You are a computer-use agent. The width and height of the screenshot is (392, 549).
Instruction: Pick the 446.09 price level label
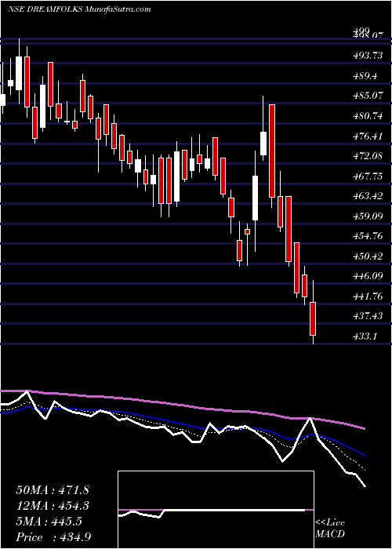[x=367, y=277]
